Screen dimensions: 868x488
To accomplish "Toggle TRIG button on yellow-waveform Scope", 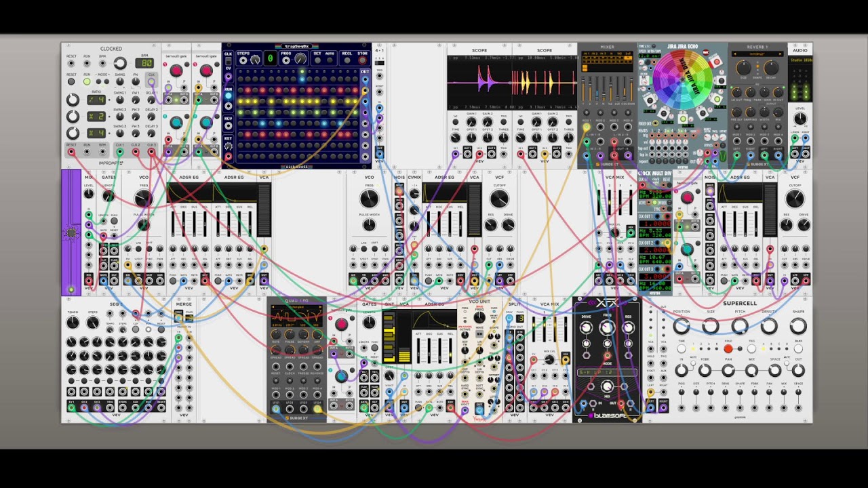I will (568, 122).
